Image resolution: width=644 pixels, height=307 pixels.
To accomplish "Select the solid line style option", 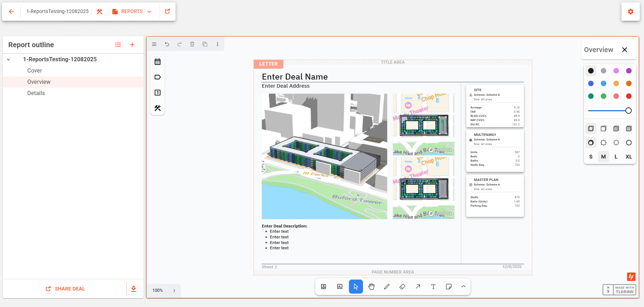I will click(x=629, y=143).
